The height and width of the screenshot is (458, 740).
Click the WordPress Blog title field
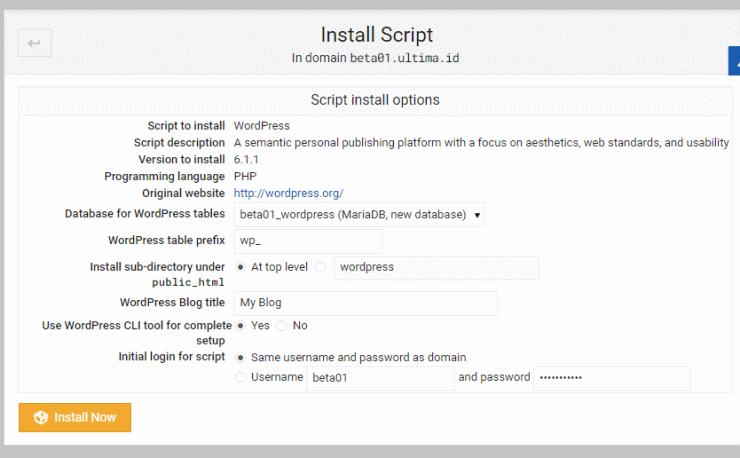click(366, 303)
